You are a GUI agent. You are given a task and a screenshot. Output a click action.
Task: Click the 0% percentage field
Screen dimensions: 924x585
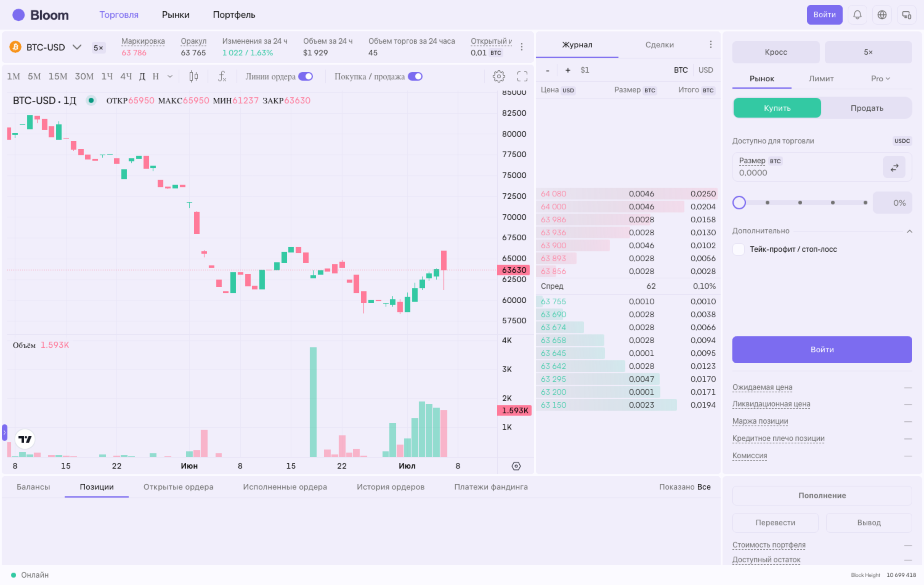892,203
